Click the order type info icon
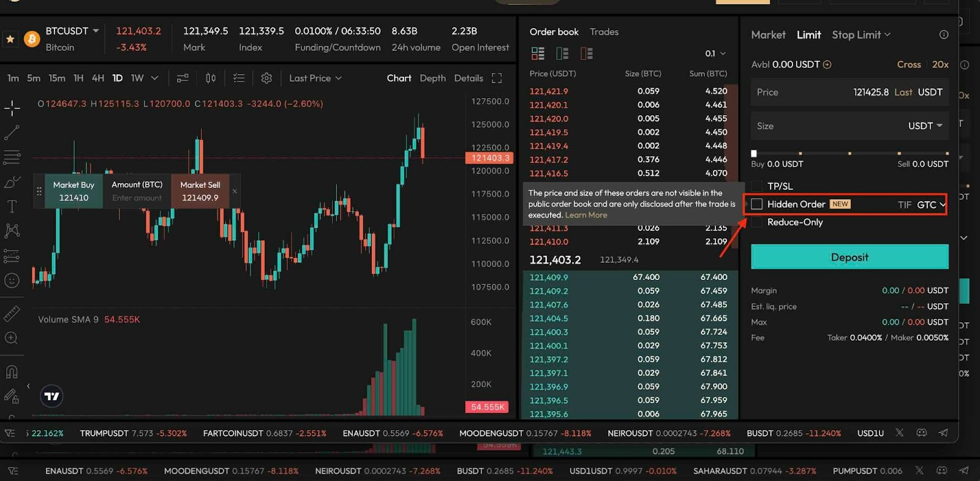 click(944, 35)
